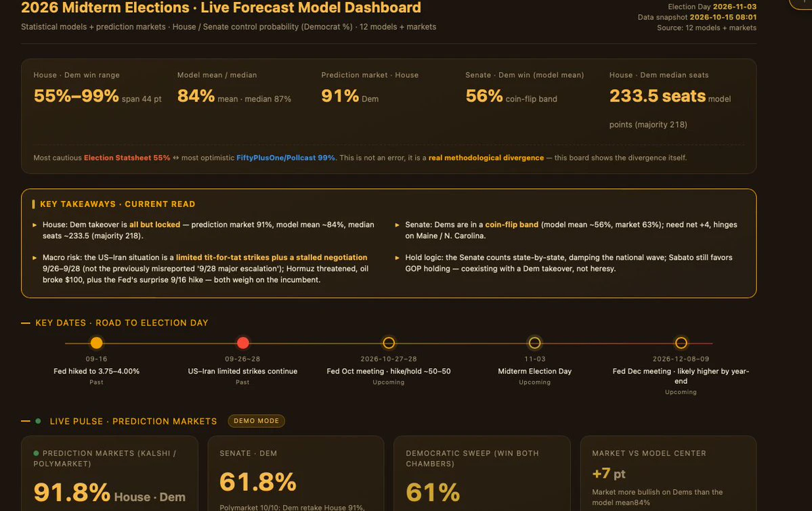Screen dimensions: 812x511
Task: Click the "55%–99%" House Dem win range value
Action: coord(76,96)
